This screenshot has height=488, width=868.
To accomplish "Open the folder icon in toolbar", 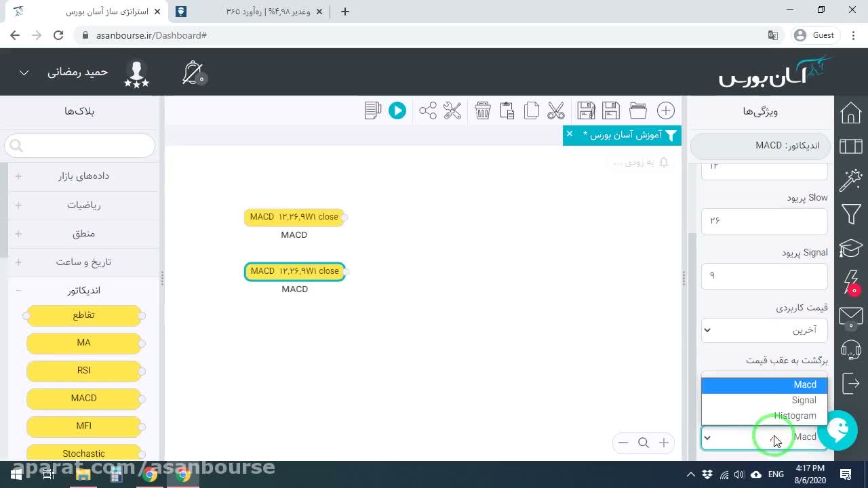I will (x=638, y=110).
